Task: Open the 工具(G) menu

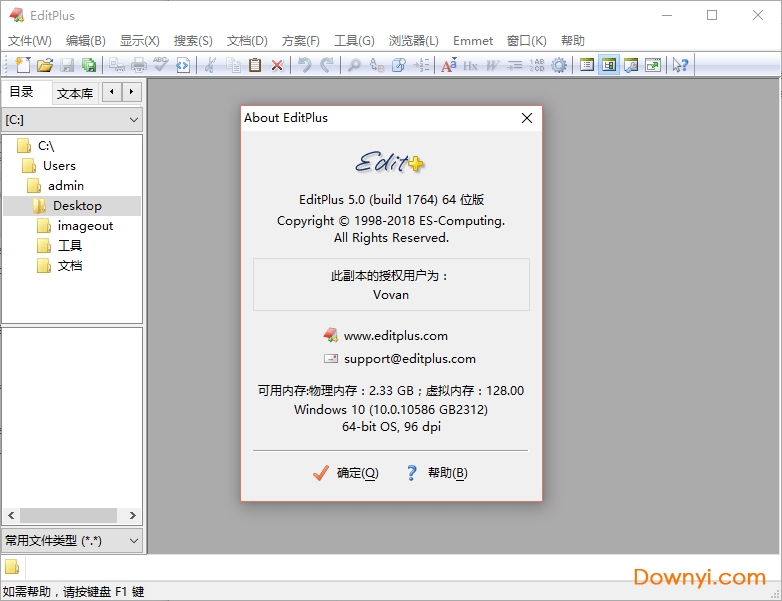Action: click(354, 41)
